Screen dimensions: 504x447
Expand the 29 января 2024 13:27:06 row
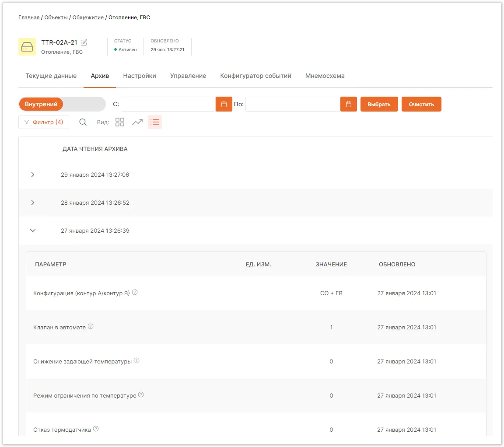point(33,175)
